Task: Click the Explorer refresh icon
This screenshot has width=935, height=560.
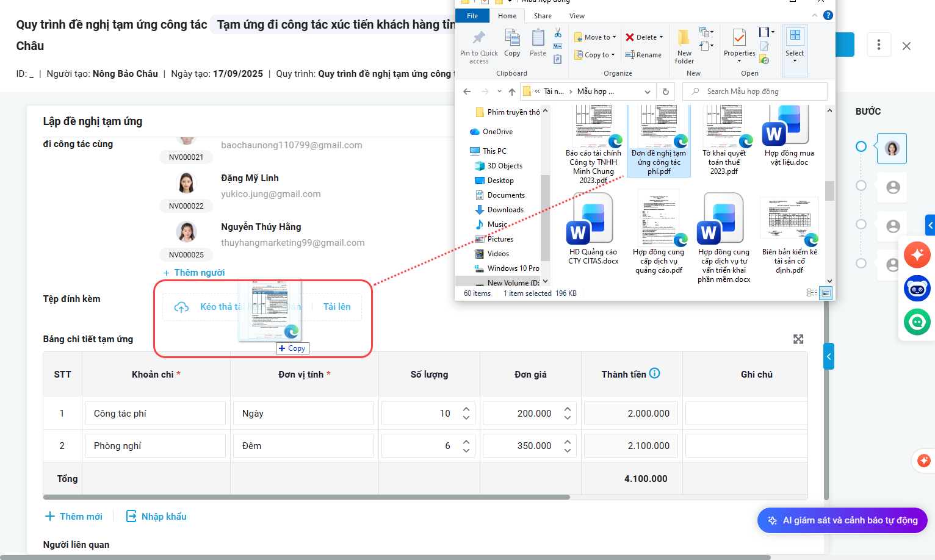Action: coord(666,92)
